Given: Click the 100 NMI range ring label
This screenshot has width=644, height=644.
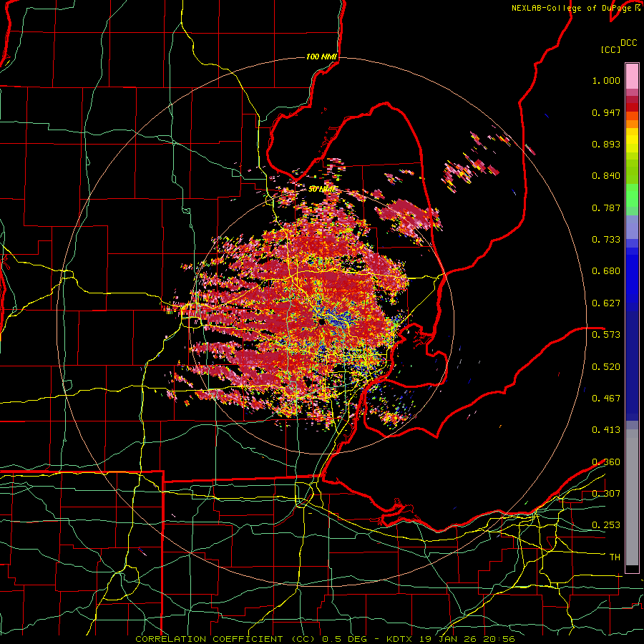Looking at the screenshot, I should 321,57.
